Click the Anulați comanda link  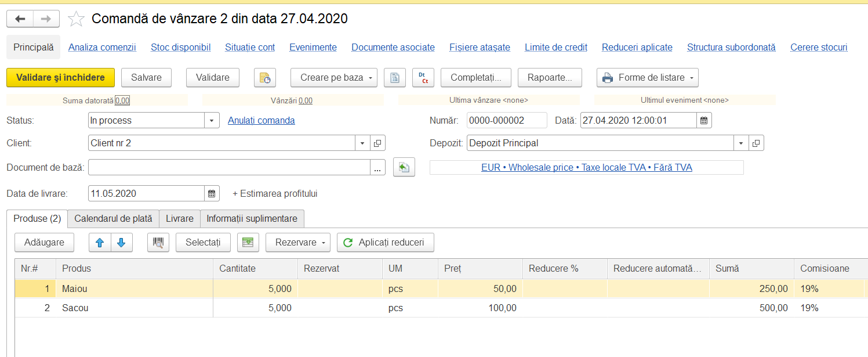[262, 121]
